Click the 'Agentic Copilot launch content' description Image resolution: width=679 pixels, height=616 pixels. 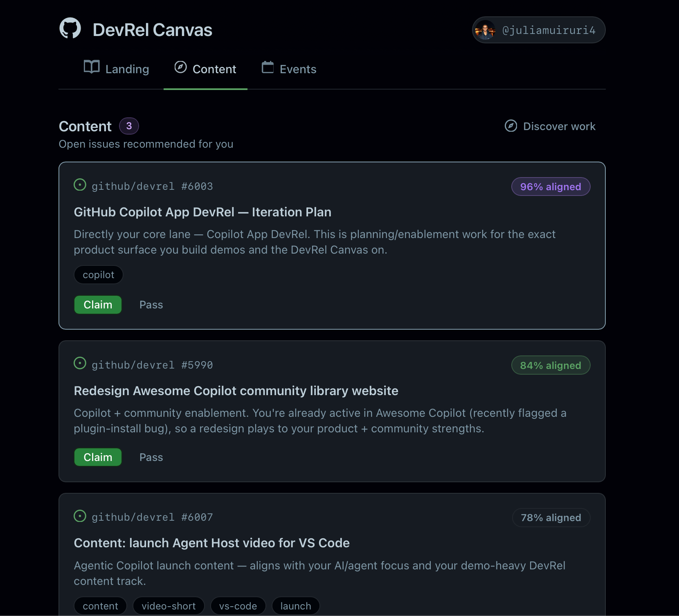click(x=319, y=573)
